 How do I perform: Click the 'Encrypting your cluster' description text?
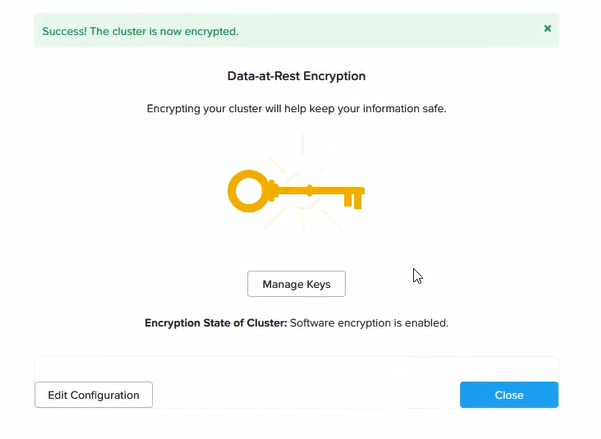[x=296, y=108]
